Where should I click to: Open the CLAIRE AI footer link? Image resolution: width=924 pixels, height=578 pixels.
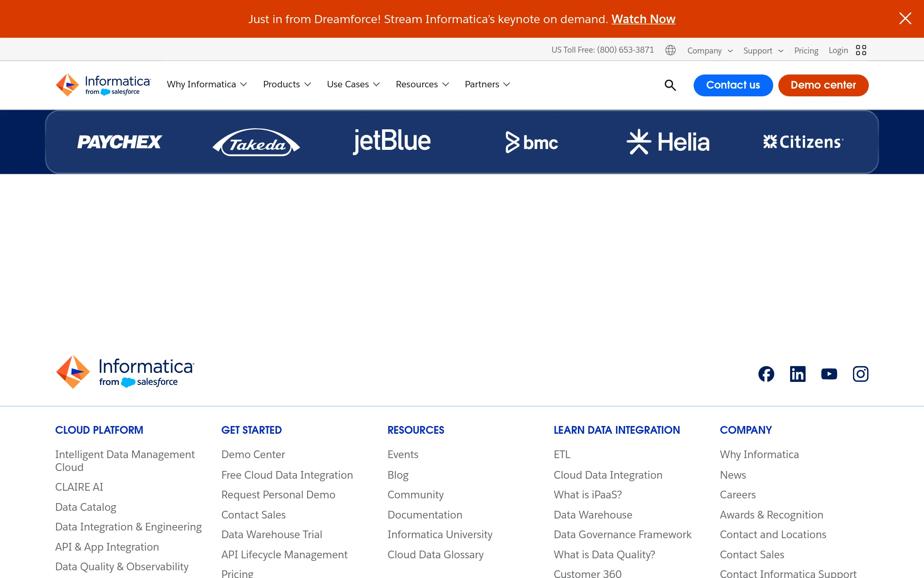coord(79,487)
